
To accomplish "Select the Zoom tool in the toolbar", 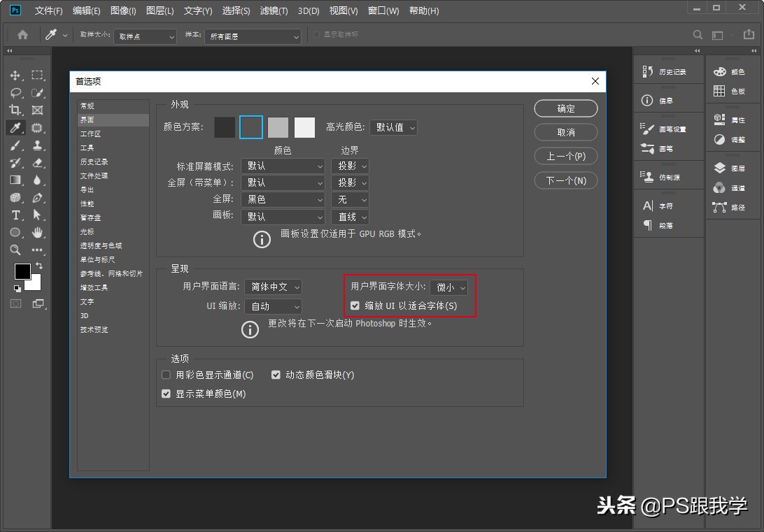I will pyautogui.click(x=15, y=248).
